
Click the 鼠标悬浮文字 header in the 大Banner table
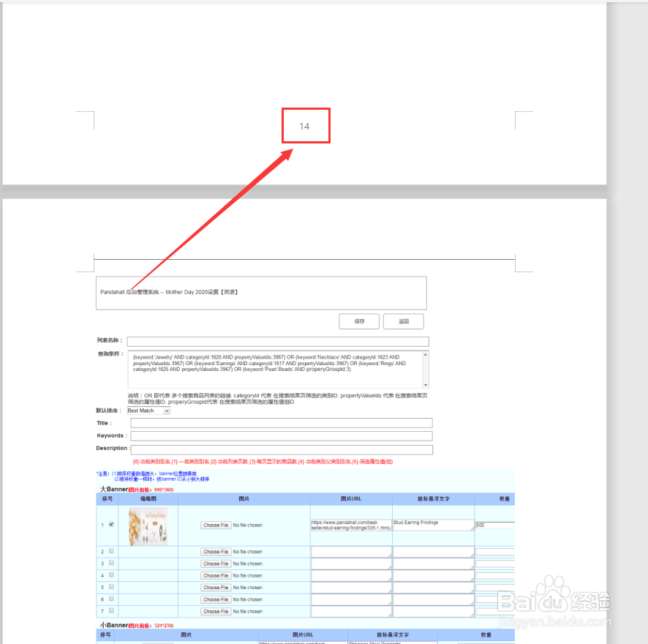point(434,499)
